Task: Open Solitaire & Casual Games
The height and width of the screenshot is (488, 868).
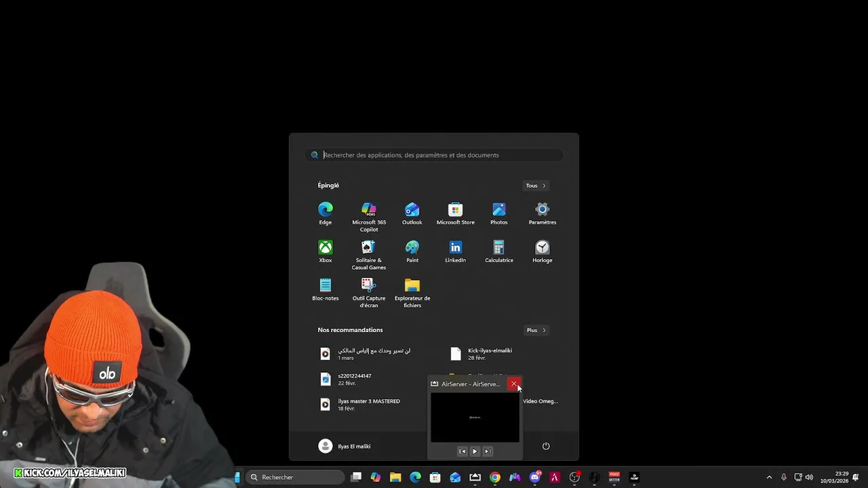Action: tap(369, 255)
